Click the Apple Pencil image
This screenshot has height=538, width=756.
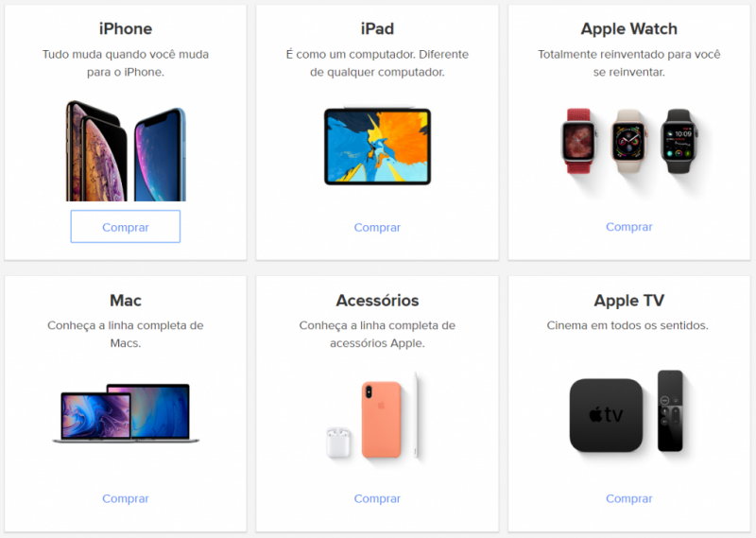(x=416, y=415)
